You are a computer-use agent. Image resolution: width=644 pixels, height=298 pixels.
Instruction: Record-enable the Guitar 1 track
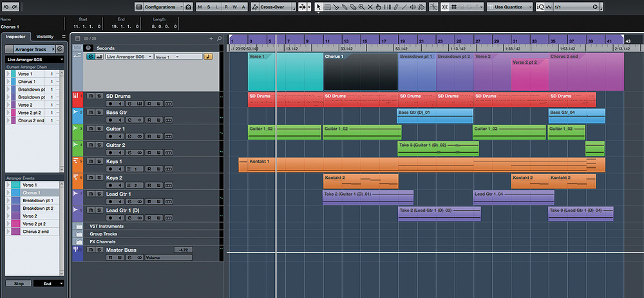pos(109,136)
